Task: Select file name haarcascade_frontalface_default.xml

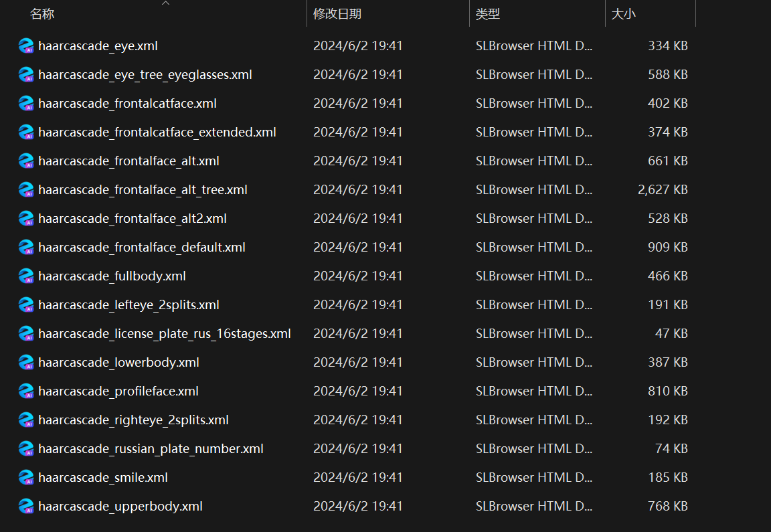Action: click(x=142, y=248)
